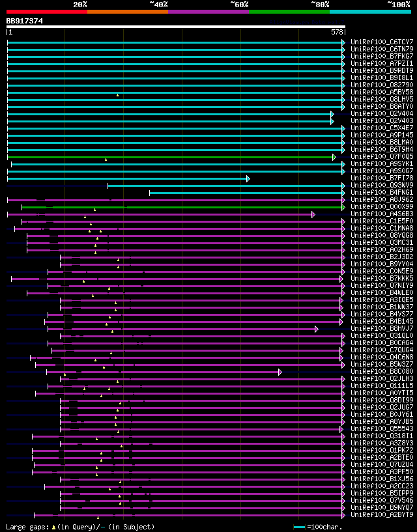Select hit label UniRef100_A5BY58
The image size is (417, 532).
(382, 92)
